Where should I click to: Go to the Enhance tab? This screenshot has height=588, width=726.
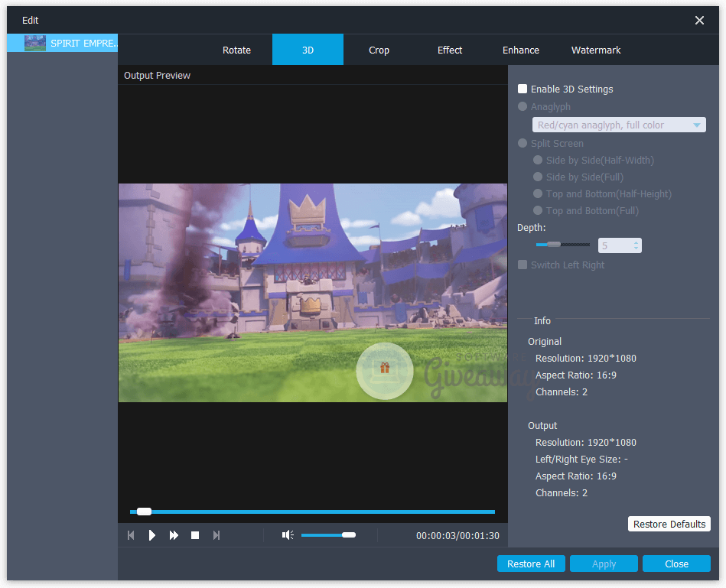click(x=521, y=50)
